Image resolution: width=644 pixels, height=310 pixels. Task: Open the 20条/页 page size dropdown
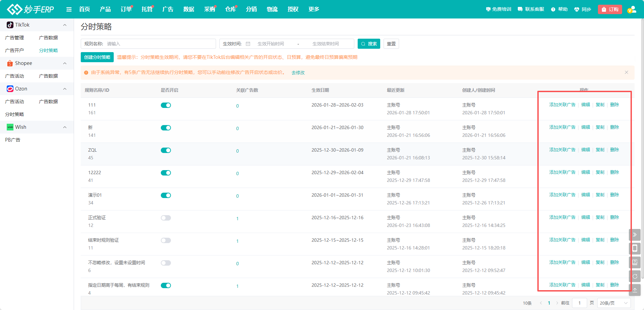point(613,303)
